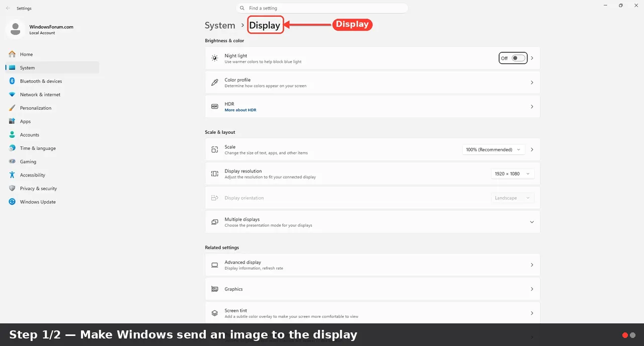This screenshot has width=644, height=346.
Task: Click the Home icon in sidebar
Action: pyautogui.click(x=12, y=54)
